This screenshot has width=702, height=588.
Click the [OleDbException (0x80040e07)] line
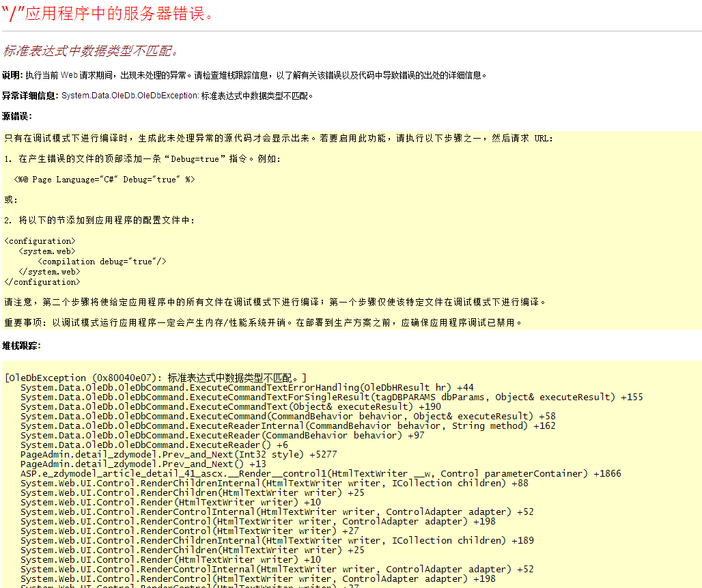coord(156,378)
